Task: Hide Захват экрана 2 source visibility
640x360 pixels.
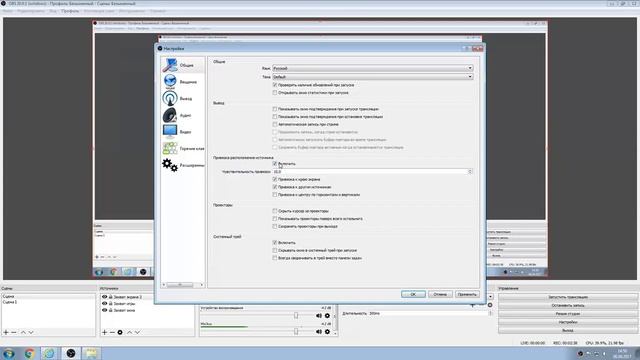Action: coord(104,297)
